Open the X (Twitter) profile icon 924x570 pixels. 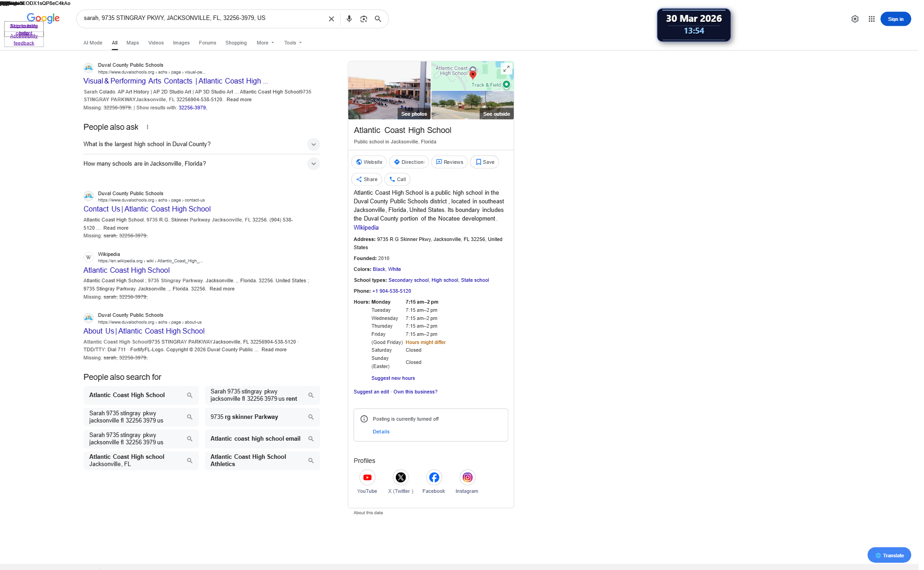[x=401, y=477]
